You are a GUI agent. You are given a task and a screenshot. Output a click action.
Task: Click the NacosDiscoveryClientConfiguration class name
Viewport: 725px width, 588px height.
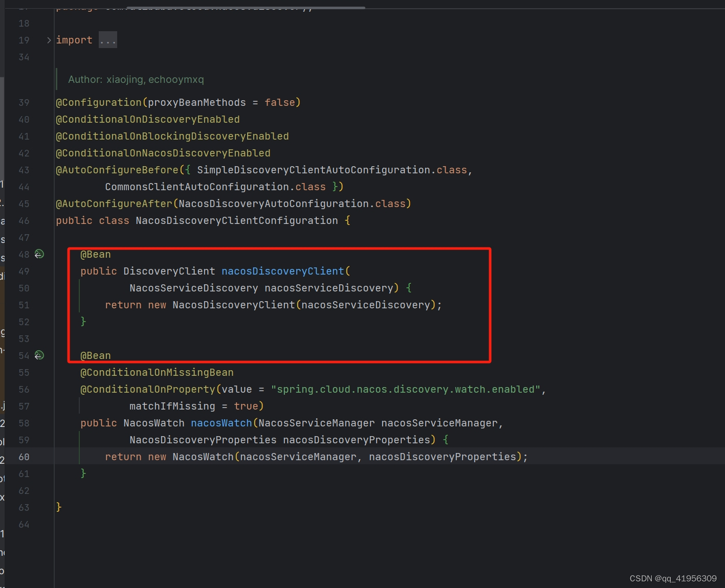tap(237, 221)
